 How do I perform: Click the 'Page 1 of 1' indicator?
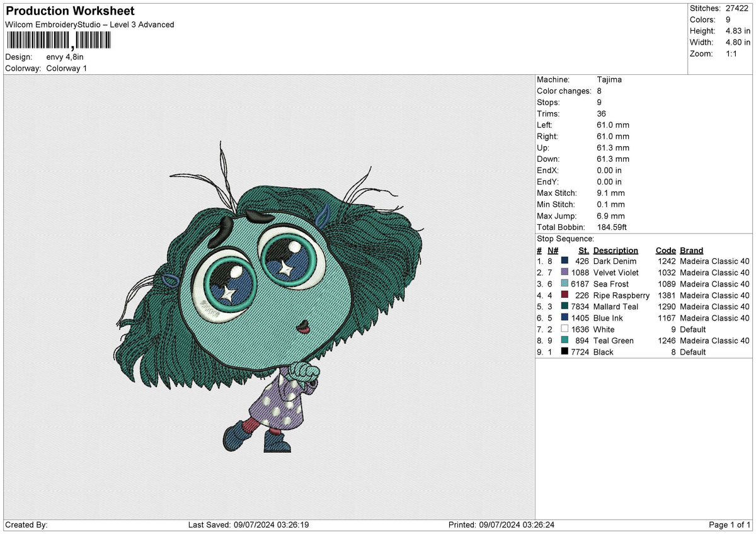(x=730, y=525)
